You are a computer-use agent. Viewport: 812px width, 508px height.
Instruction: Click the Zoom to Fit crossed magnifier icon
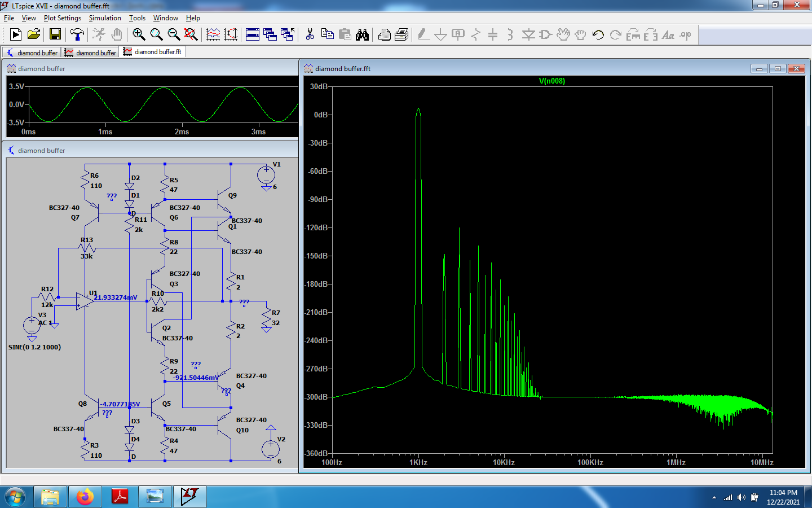pyautogui.click(x=191, y=35)
